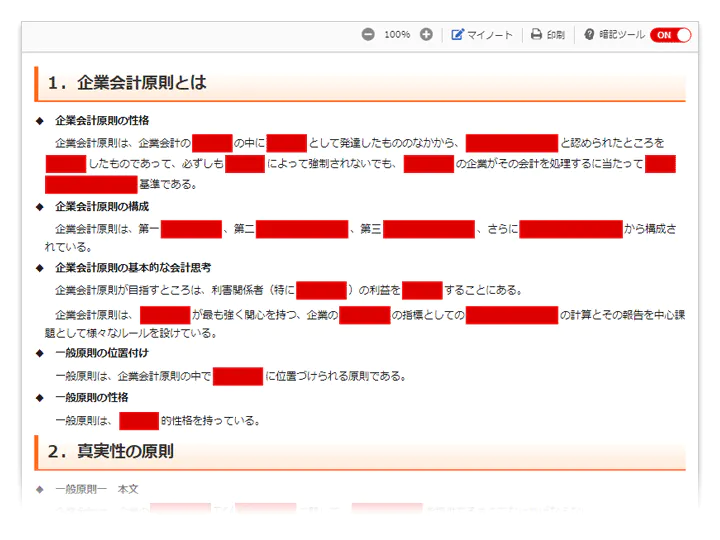The image size is (720, 540).
Task: Click the zoom out minus icon
Action: tap(368, 35)
